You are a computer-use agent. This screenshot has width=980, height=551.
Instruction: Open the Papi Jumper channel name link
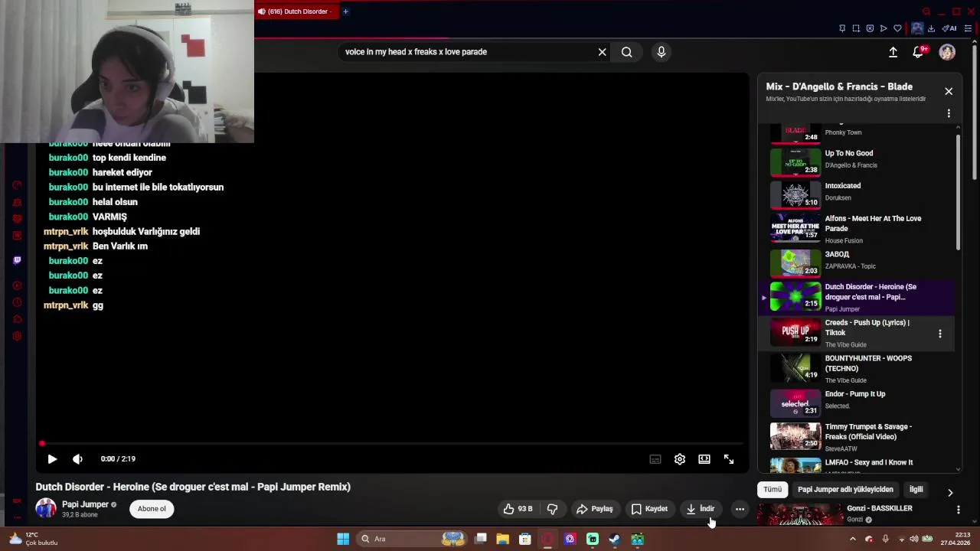tap(85, 504)
